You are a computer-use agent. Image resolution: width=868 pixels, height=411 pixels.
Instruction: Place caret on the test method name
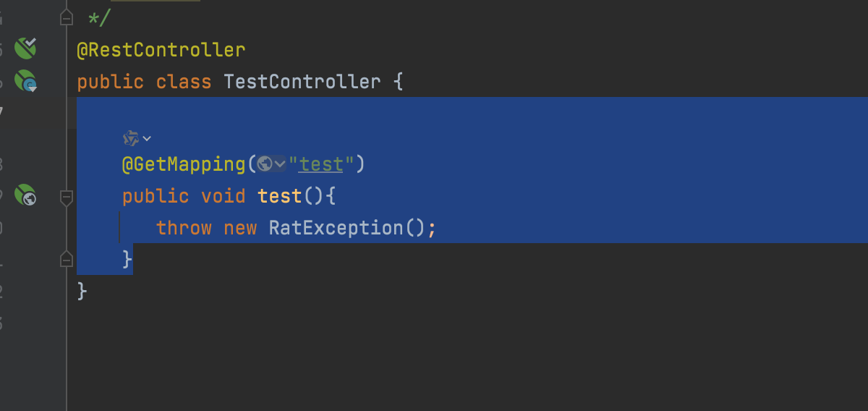pos(279,195)
